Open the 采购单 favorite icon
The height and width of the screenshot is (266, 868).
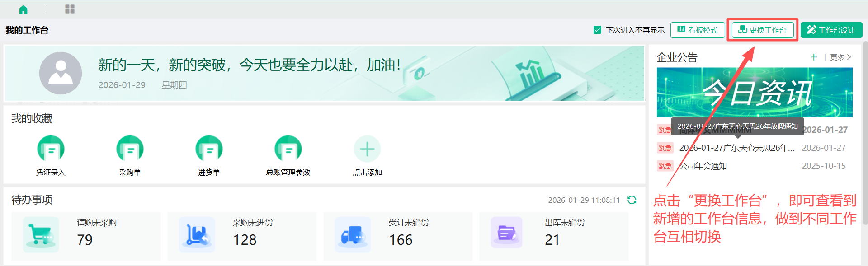[130, 149]
